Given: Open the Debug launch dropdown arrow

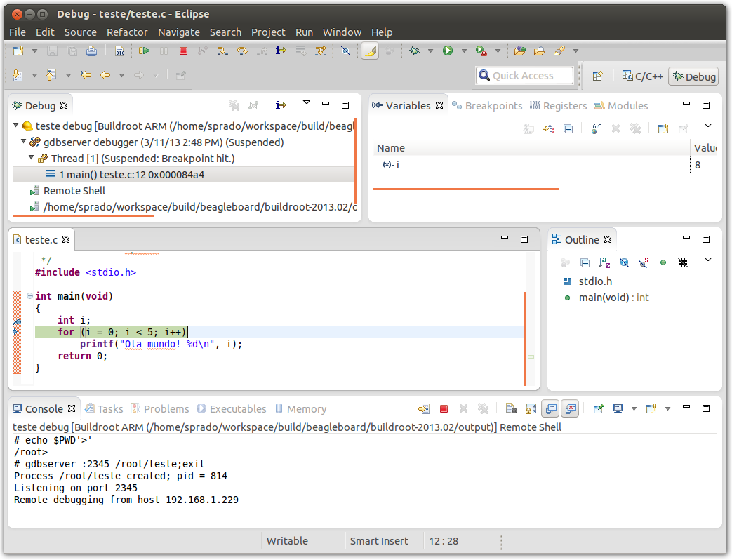Looking at the screenshot, I should [x=430, y=51].
